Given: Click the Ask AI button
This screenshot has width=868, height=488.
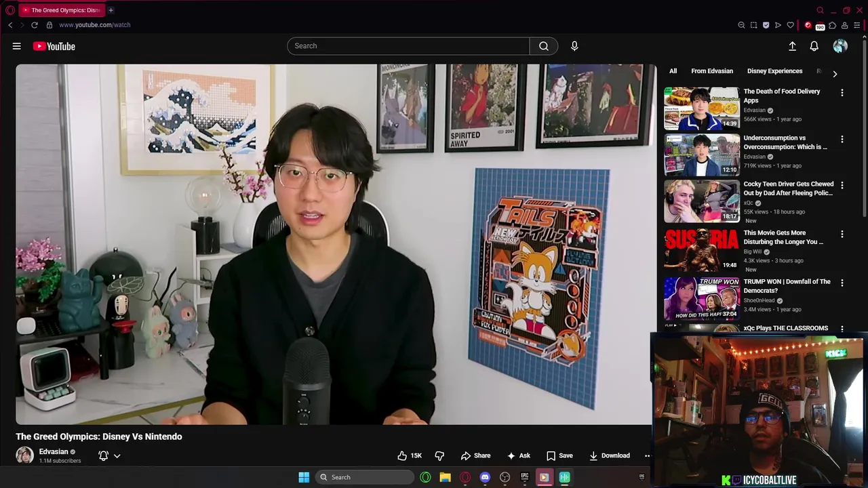Looking at the screenshot, I should pos(519,455).
